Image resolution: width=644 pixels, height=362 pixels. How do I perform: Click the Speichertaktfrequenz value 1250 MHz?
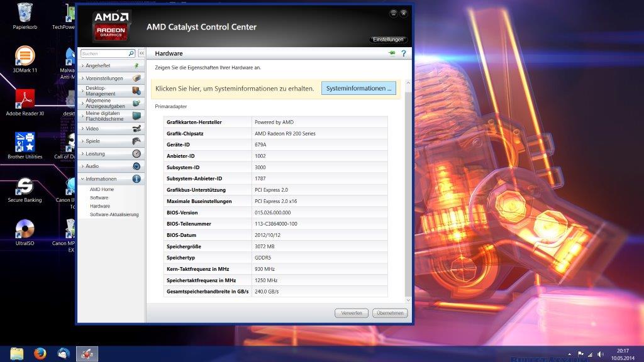click(266, 280)
